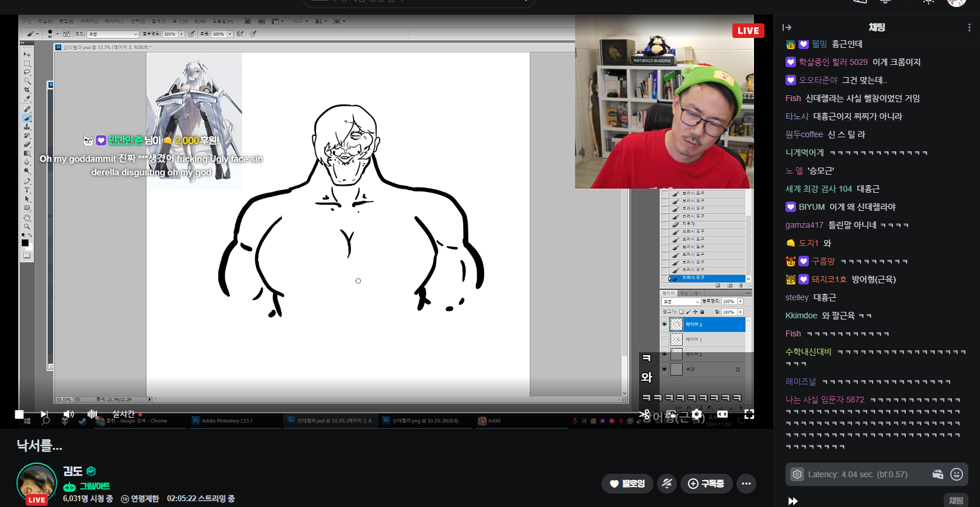Show hidden layer 레이어 1
This screenshot has width=980, height=507.
pyautogui.click(x=665, y=339)
